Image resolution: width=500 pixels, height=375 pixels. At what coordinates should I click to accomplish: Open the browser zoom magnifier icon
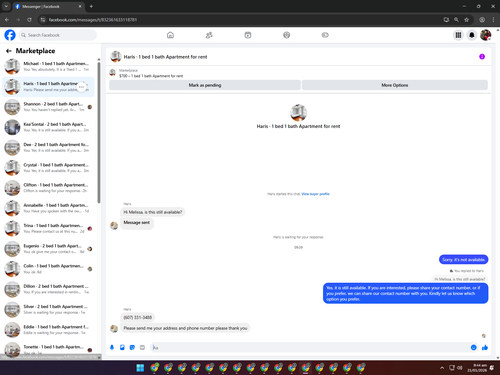click(x=456, y=20)
